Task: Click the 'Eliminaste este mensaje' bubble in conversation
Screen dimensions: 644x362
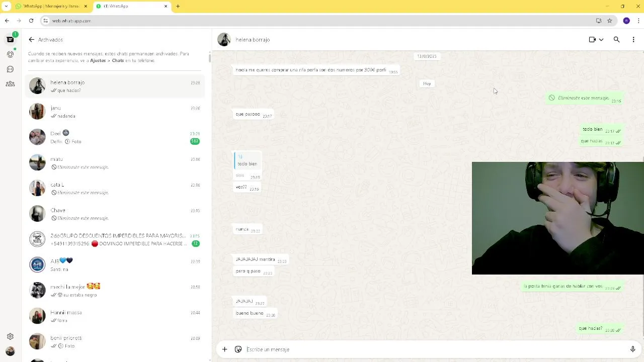Action: point(584,98)
